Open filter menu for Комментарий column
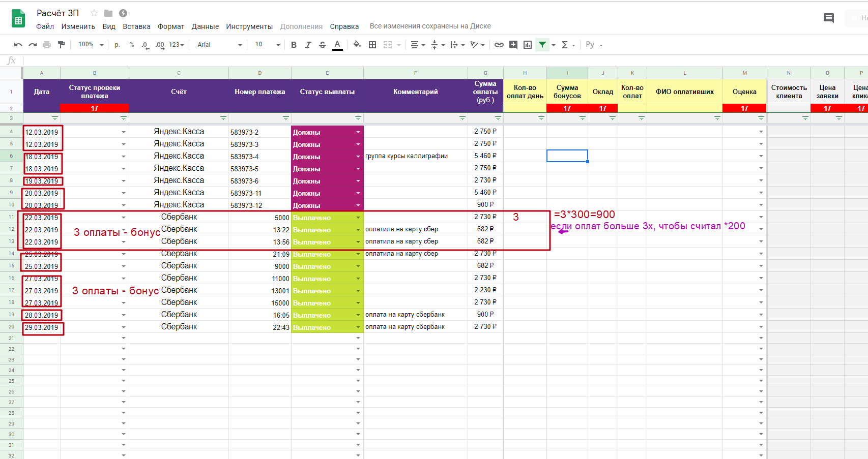The height and width of the screenshot is (459, 868). pyautogui.click(x=462, y=118)
